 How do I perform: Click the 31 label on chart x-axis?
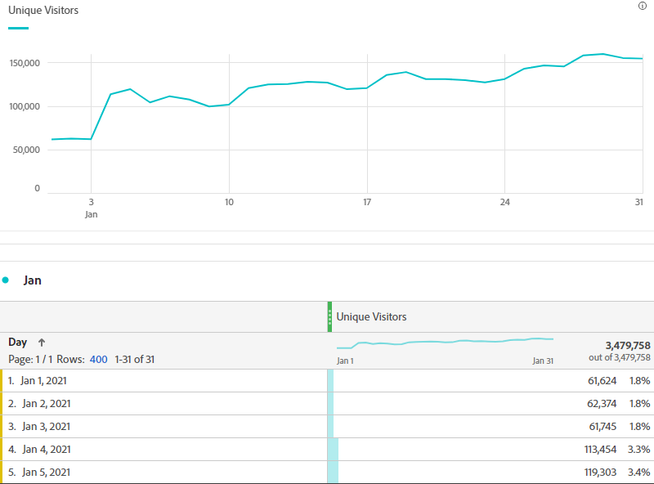[x=636, y=202]
